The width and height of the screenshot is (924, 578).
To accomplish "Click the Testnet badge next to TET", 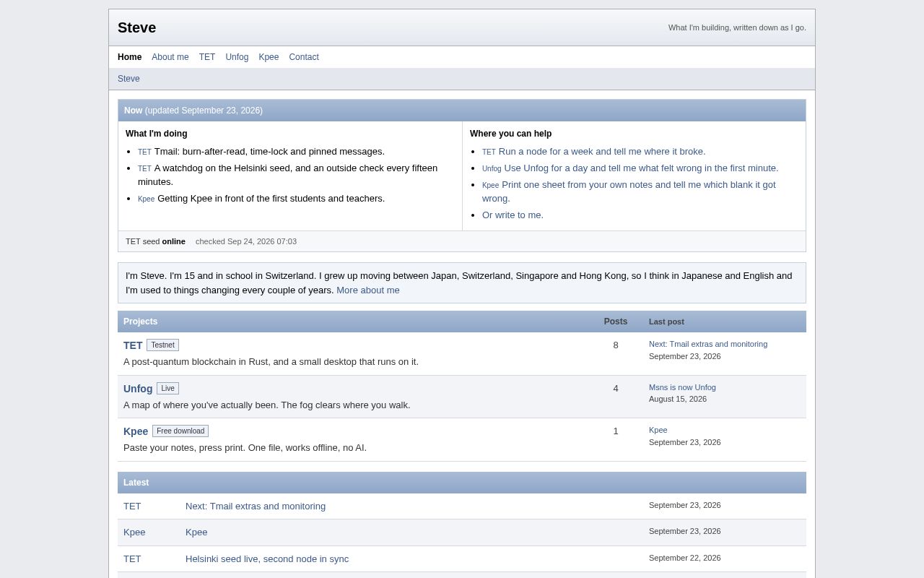I will [162, 345].
